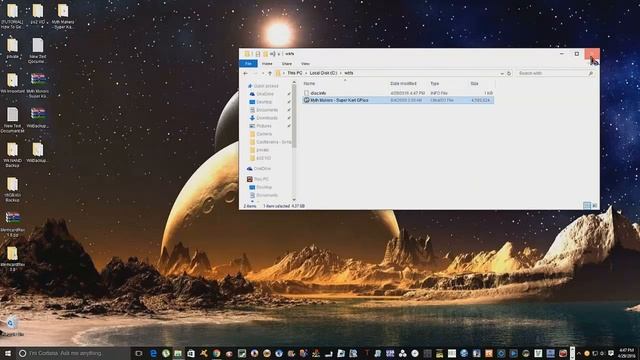Select Myth Makers folder icon on desktop
The height and width of the screenshot is (360, 640).
63,16
